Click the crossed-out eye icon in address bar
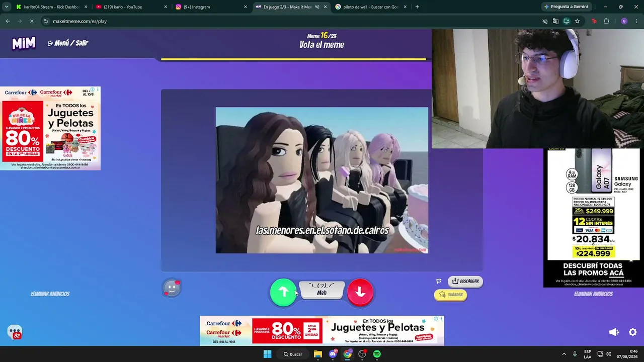Viewport: 644px width, 362px height. [545, 21]
